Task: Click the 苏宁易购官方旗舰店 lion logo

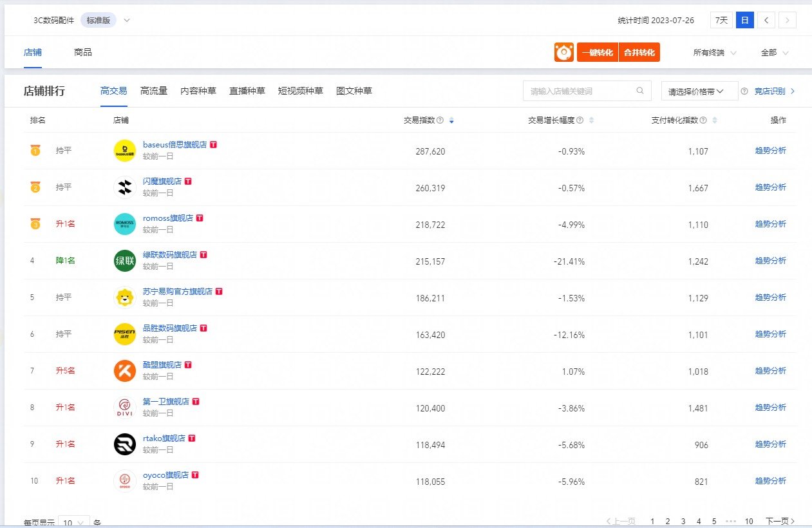Action: pos(125,297)
